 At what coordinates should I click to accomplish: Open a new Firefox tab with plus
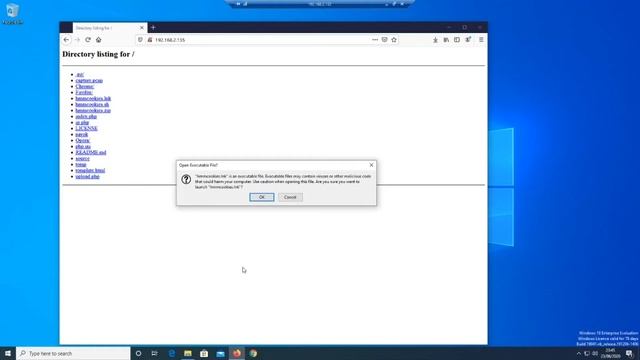[x=153, y=27]
